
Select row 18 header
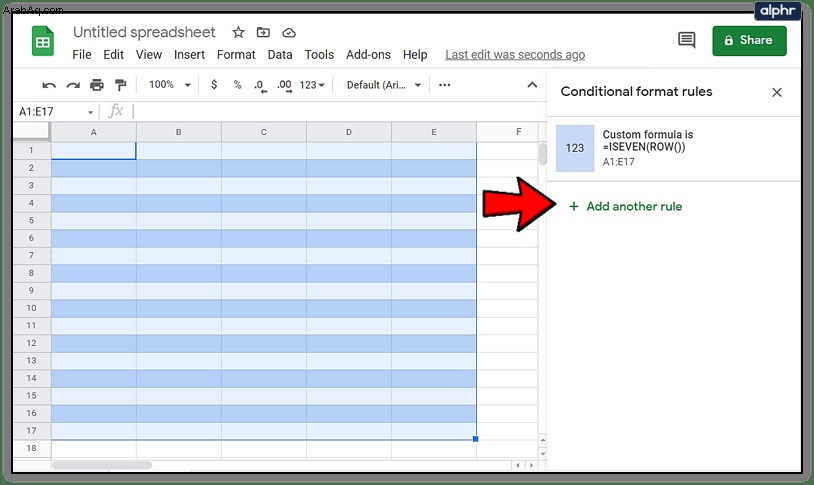[31, 448]
